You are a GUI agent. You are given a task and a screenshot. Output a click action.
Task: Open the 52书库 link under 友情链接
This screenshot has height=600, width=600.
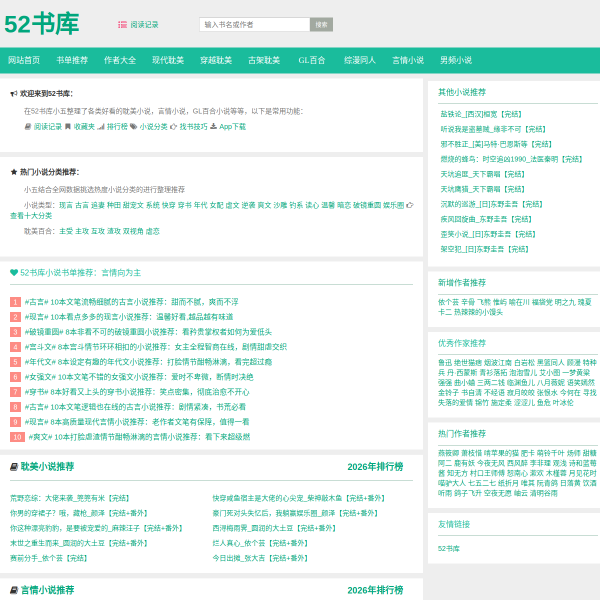449,549
